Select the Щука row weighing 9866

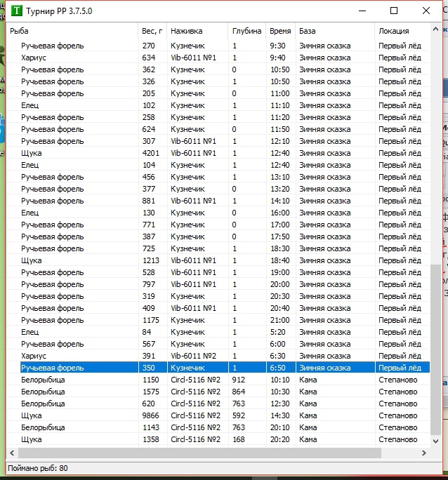pyautogui.click(x=218, y=415)
